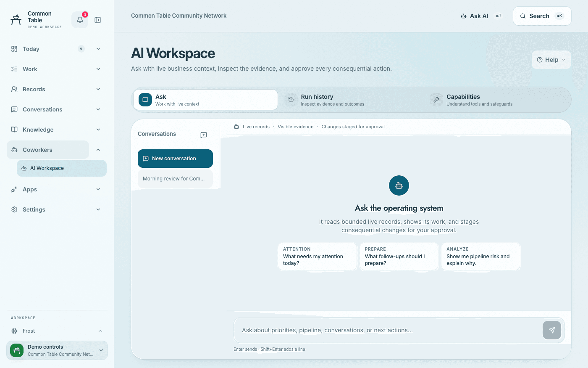Viewport: 588px width, 368px height.
Task: Click the Today badge showing 6
Action: tap(81, 48)
